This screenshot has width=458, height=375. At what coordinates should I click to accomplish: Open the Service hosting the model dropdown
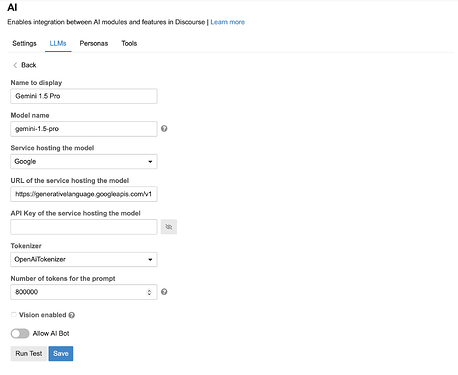click(84, 162)
